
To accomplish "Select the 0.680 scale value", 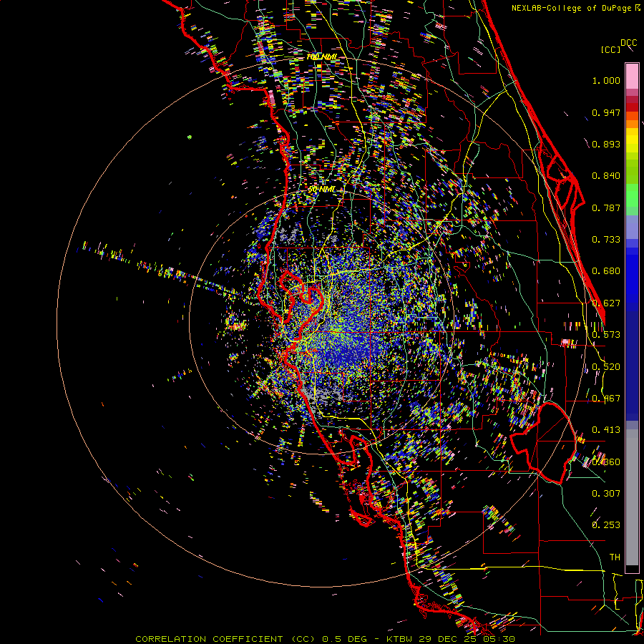I will (x=606, y=271).
